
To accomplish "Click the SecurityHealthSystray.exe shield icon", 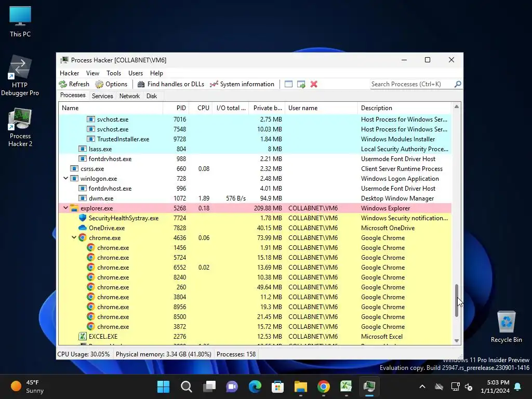I will [83, 218].
